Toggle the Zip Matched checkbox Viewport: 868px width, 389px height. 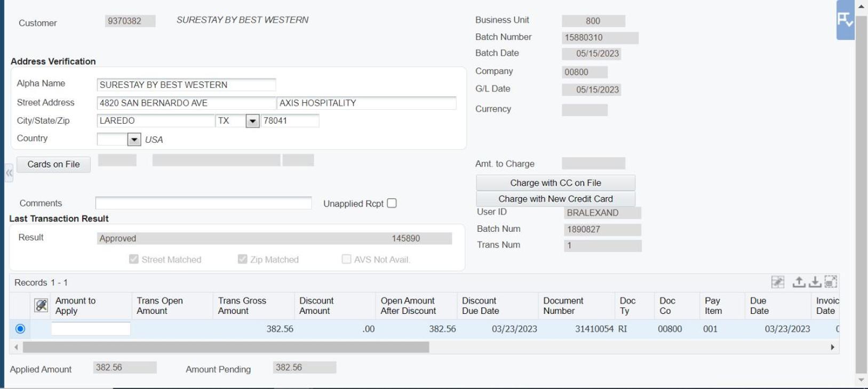pyautogui.click(x=242, y=259)
